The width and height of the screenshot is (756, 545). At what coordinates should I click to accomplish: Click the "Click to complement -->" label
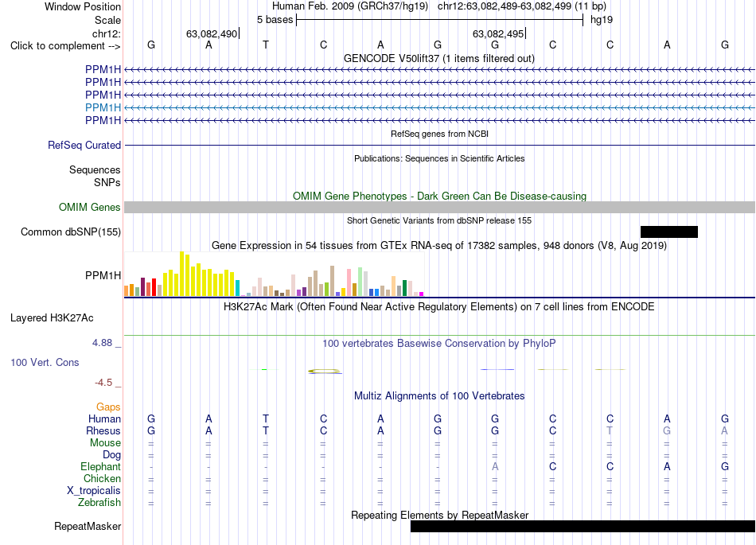65,46
